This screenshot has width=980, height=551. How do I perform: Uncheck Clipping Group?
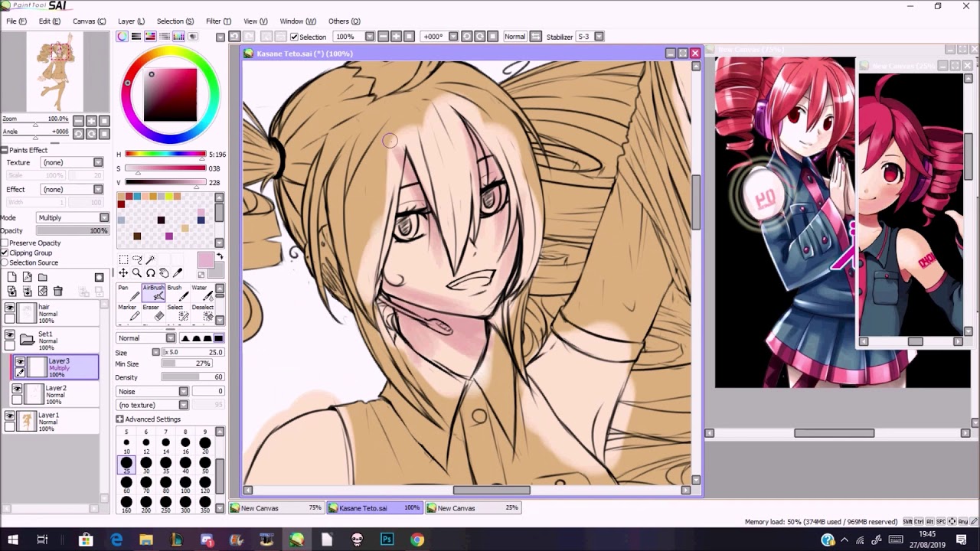(5, 253)
